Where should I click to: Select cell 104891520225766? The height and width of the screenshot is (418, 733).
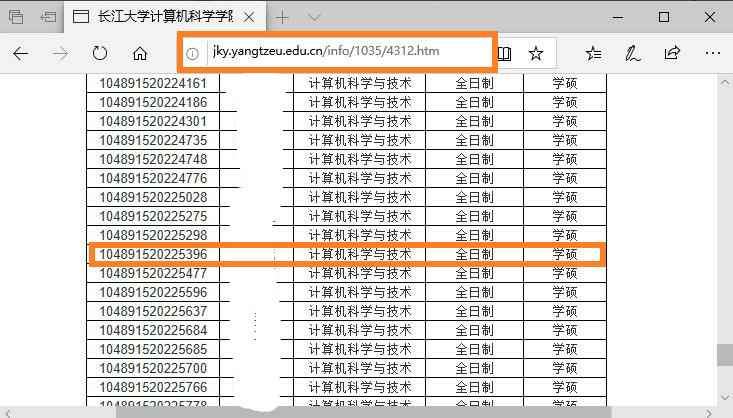click(153, 387)
